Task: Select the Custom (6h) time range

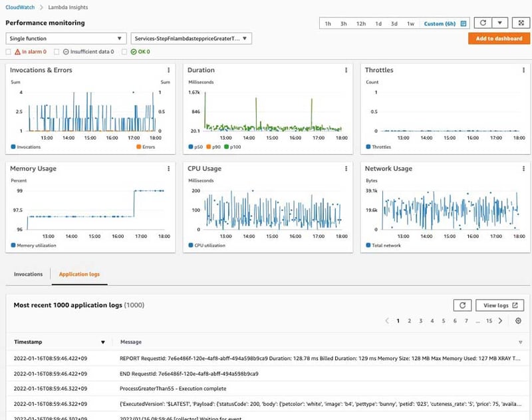Action: tap(440, 24)
